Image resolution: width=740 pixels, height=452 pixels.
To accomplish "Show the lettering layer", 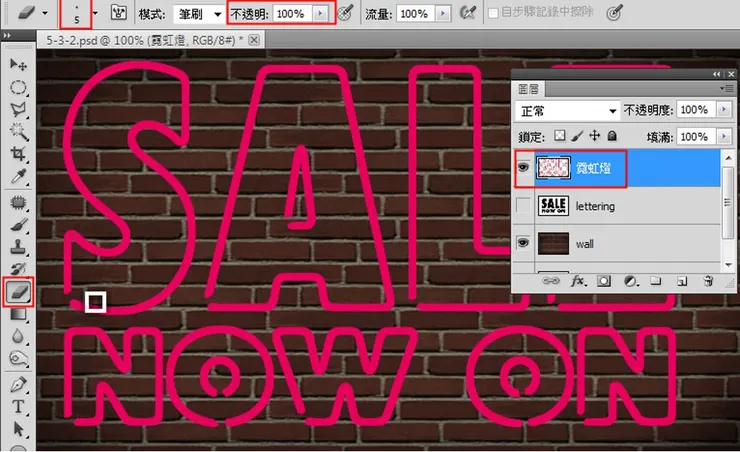I will (523, 206).
